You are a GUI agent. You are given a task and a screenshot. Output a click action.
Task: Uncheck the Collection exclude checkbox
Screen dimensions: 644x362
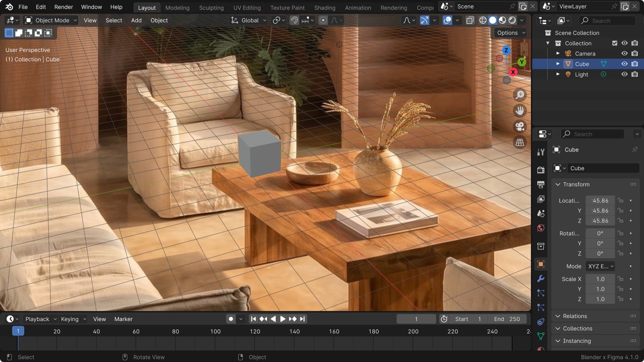click(615, 43)
